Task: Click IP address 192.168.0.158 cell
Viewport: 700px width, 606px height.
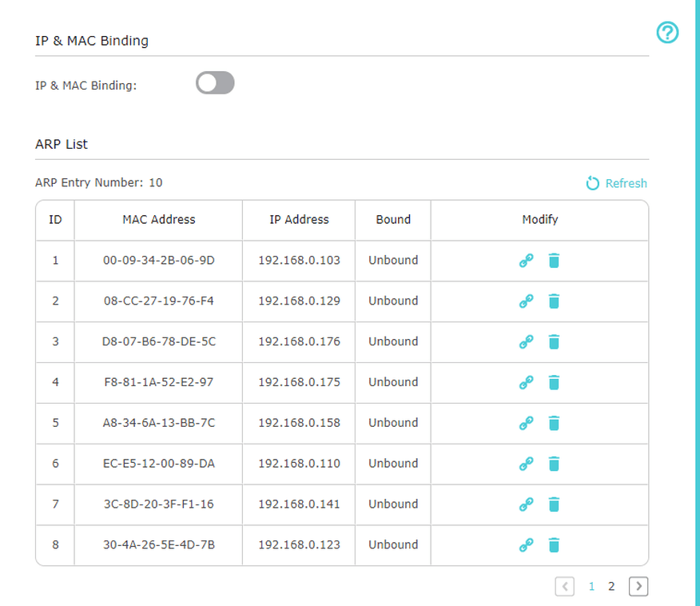Action: tap(299, 423)
